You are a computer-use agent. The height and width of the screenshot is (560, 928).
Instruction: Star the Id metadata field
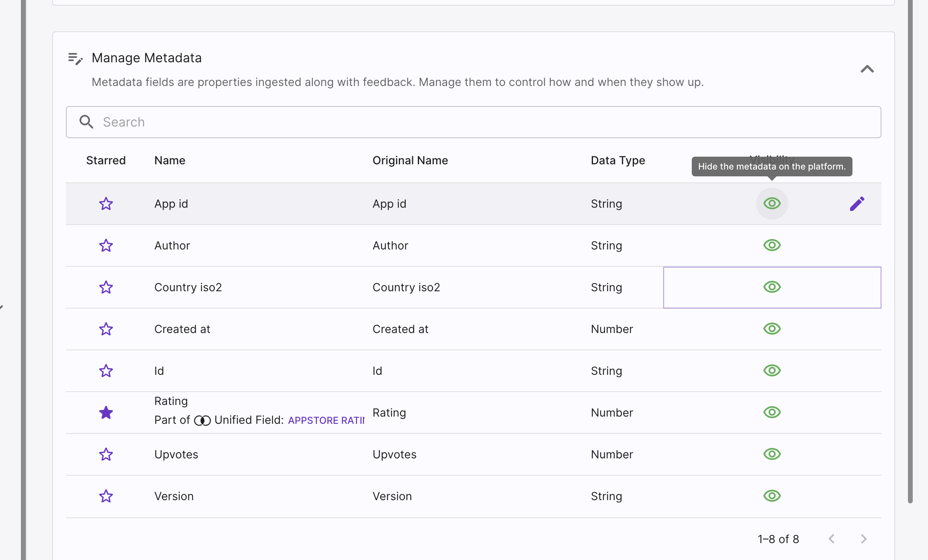106,371
